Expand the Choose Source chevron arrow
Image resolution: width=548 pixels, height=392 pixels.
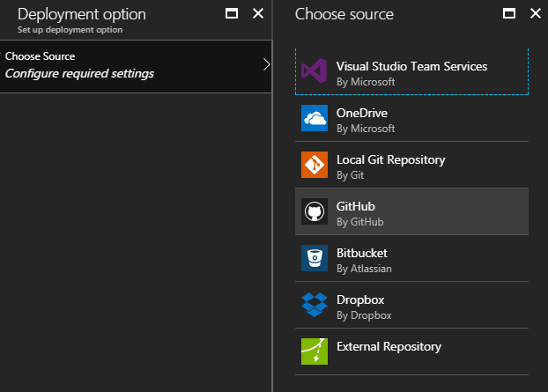tap(266, 64)
